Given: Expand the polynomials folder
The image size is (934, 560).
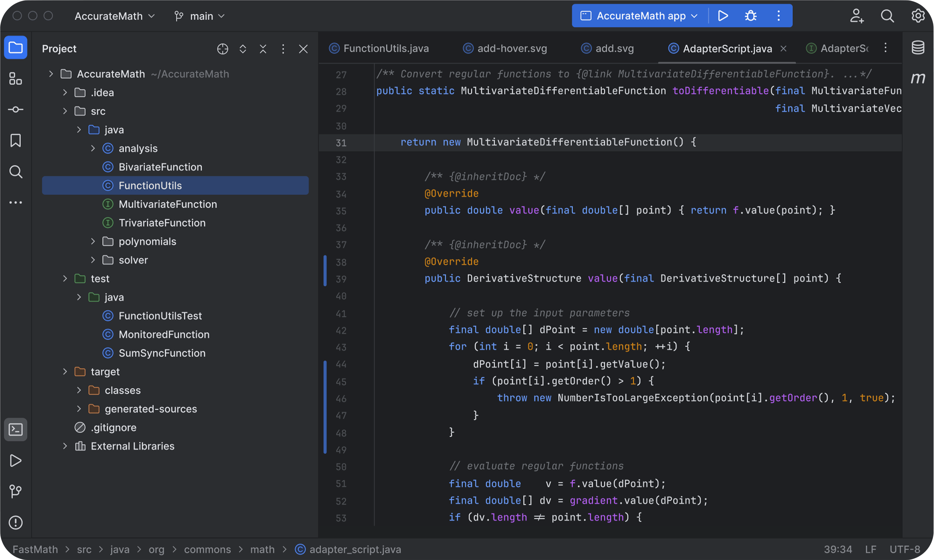Looking at the screenshot, I should pos(93,241).
